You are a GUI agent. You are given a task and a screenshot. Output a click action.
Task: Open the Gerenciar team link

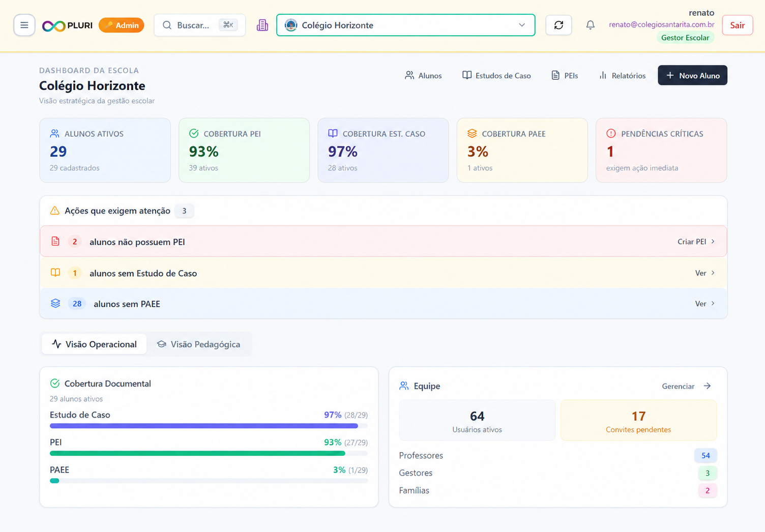pos(686,386)
